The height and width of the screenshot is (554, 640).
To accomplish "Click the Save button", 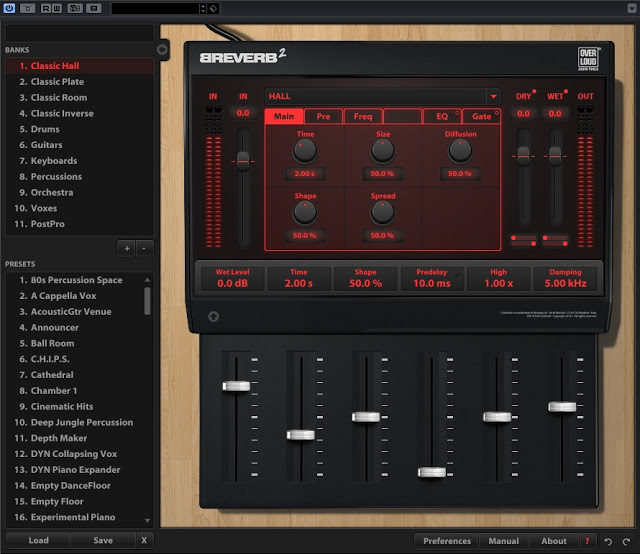I will point(102,541).
